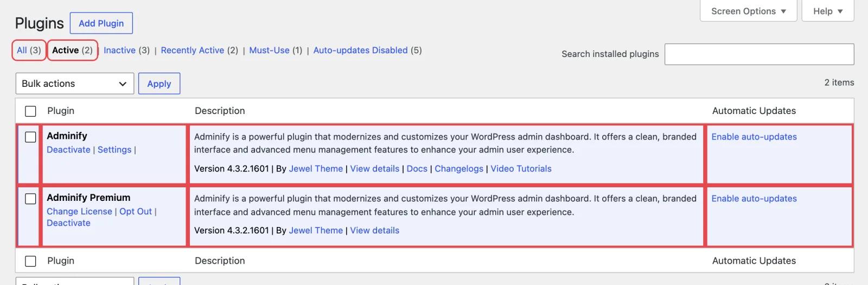Click Opt Out under Adminify Premium
Screen dimensions: 868x285
tap(136, 212)
